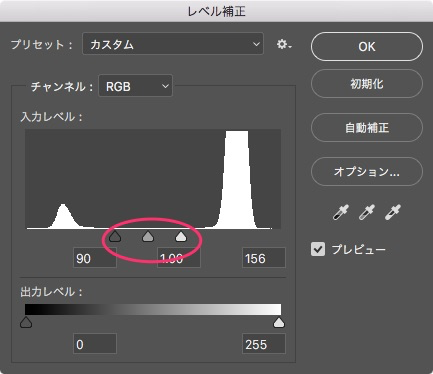Screen dimensions: 433x374
Task: Focus the output level field showing 255
Action: pos(264,344)
